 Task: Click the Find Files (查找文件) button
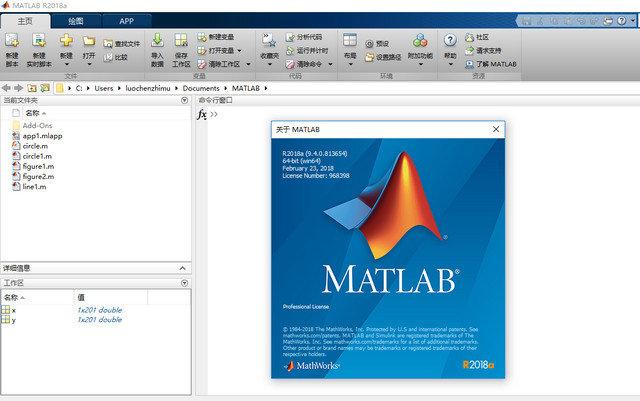121,44
